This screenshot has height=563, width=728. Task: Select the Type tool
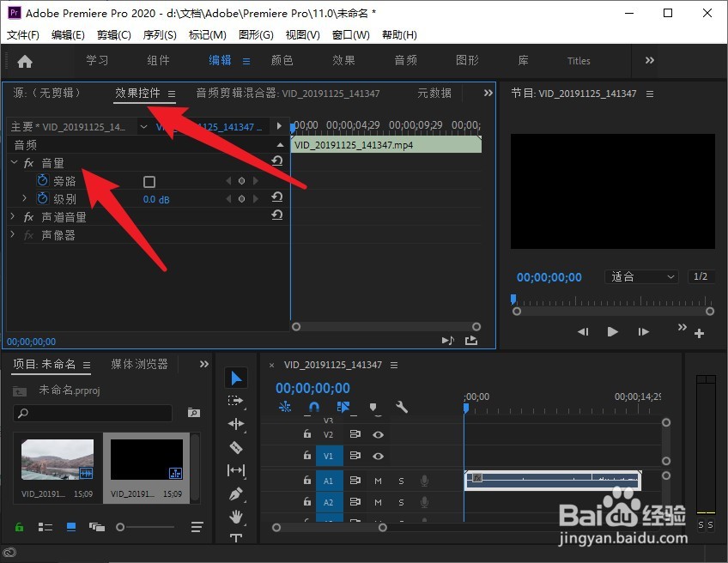pyautogui.click(x=236, y=537)
